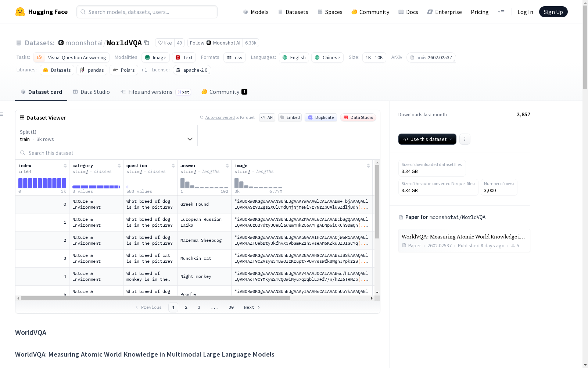The image size is (588, 368).
Task: Click the upvote arrow on the paper card
Action: [513, 245]
